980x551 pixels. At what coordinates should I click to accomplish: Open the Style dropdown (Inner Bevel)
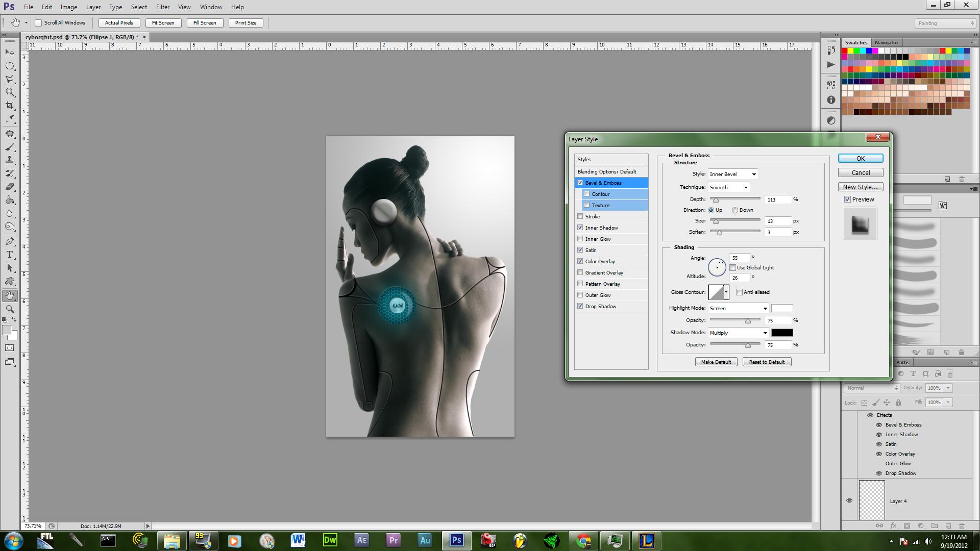pos(733,174)
